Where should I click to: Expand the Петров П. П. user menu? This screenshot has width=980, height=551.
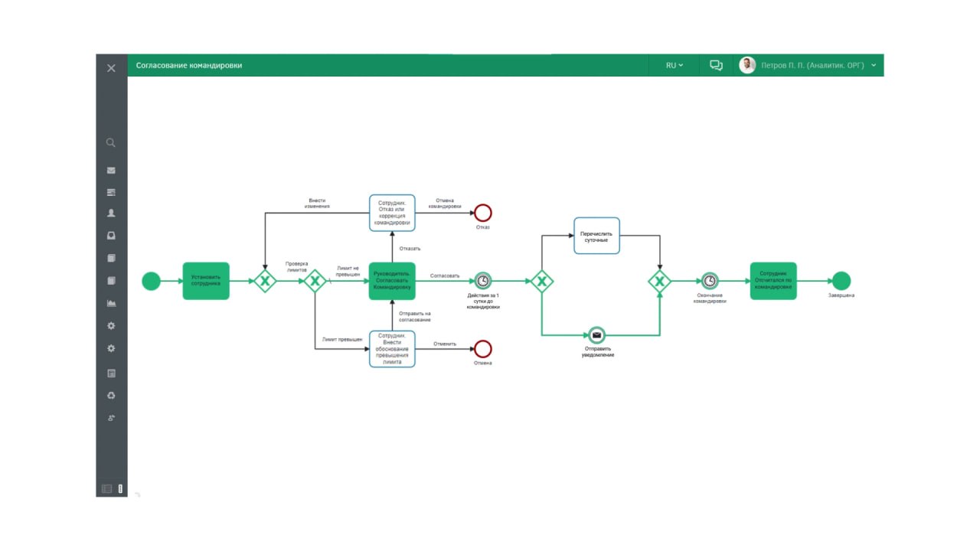click(x=819, y=66)
